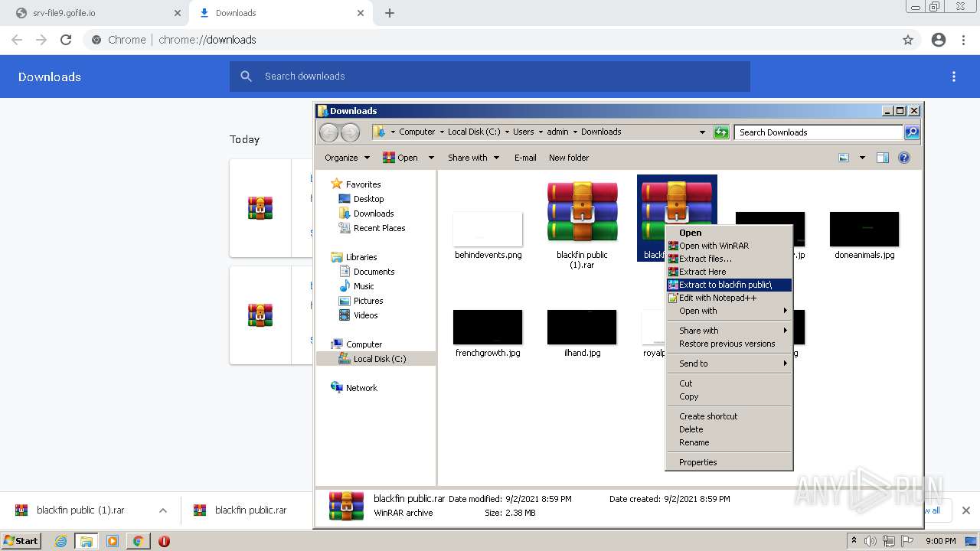980x551 pixels.
Task: Select Cut in the context menu
Action: tap(729, 383)
